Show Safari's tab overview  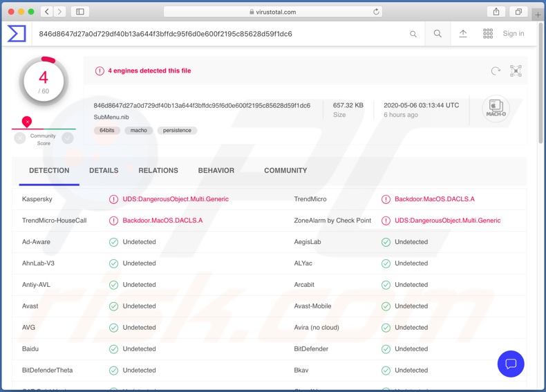click(518, 12)
